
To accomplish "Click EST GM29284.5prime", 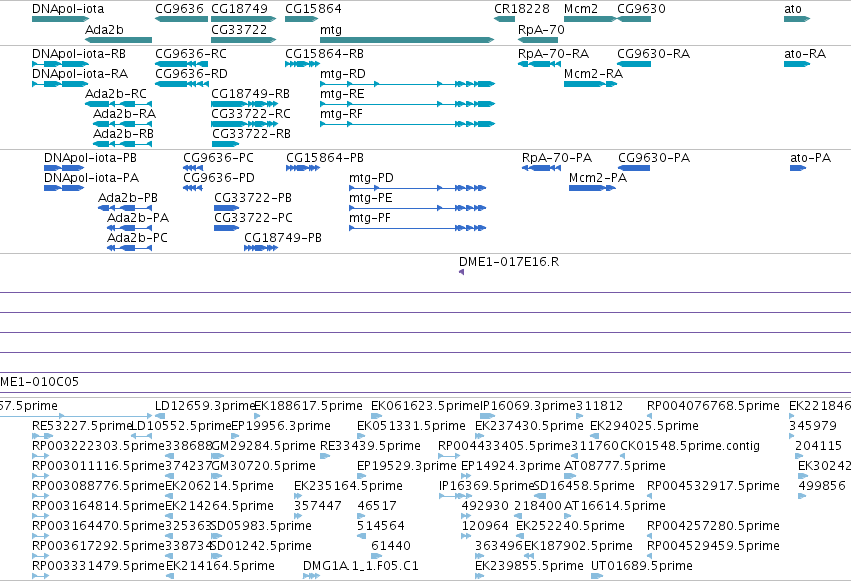I will tap(217, 456).
